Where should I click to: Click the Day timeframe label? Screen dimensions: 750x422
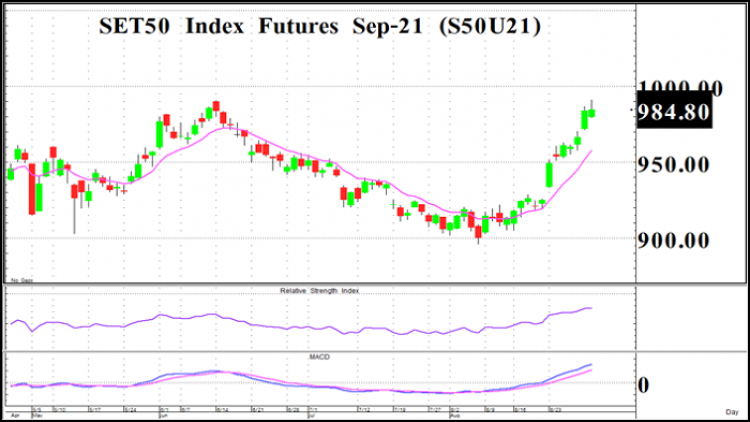[732, 412]
